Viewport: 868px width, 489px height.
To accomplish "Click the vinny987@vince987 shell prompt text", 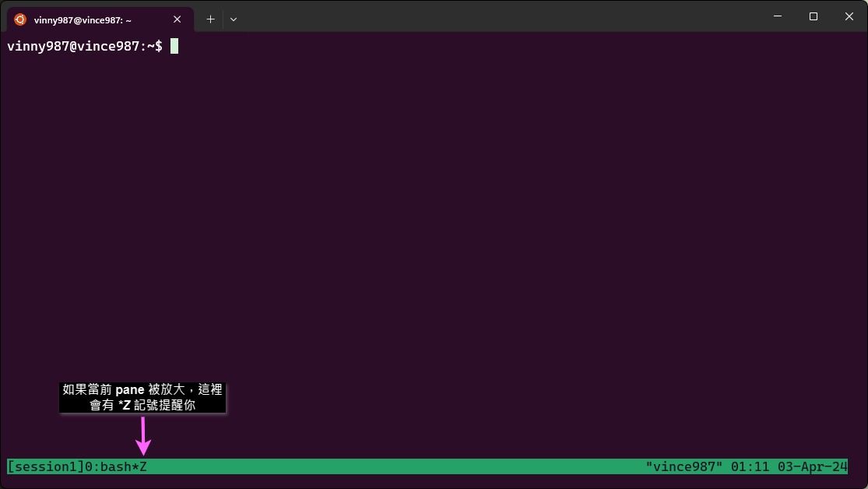I will [84, 46].
